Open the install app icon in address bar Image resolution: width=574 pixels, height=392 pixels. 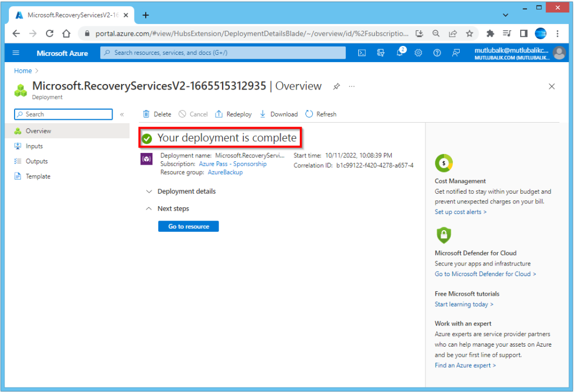point(419,34)
